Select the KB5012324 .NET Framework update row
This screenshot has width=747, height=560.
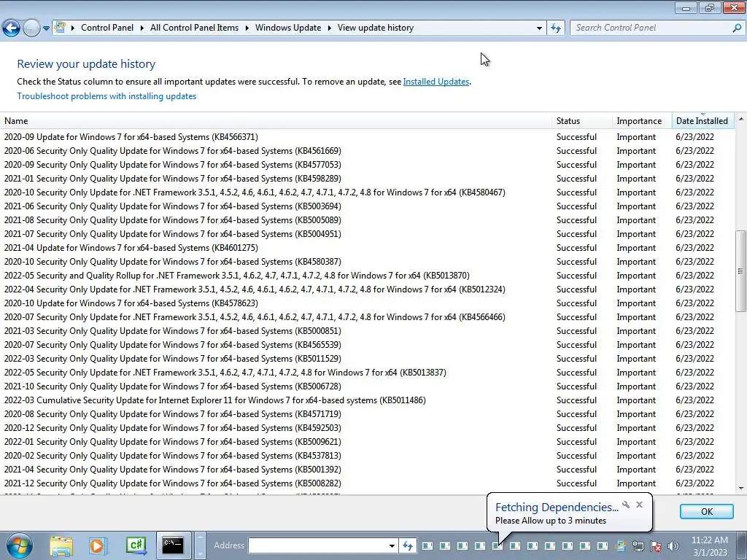[367, 289]
